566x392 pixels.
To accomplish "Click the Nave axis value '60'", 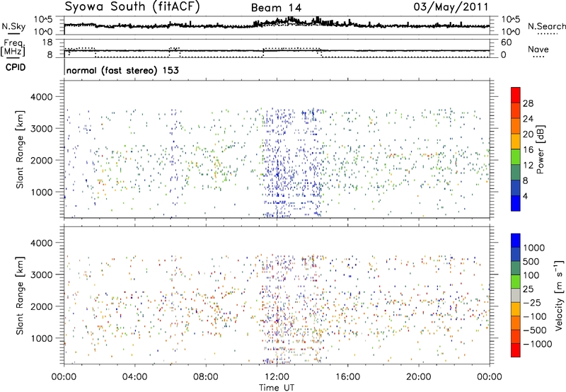I will pos(506,42).
